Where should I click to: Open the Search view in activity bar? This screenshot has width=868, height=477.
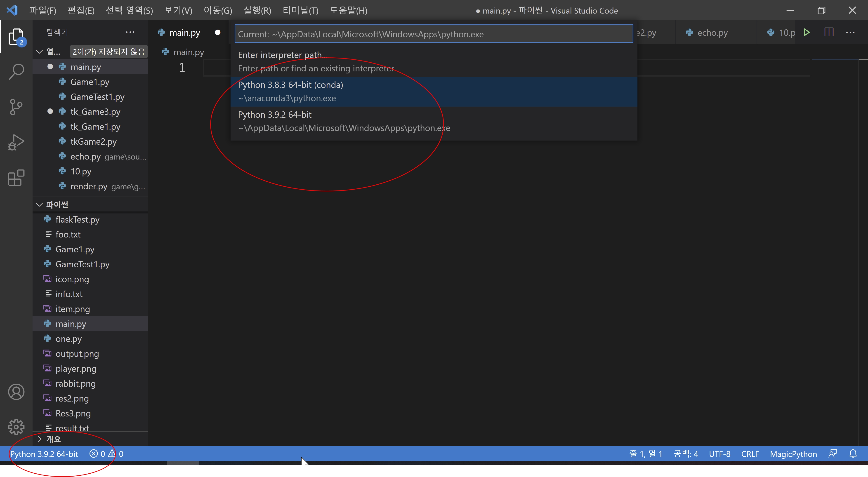pyautogui.click(x=16, y=72)
